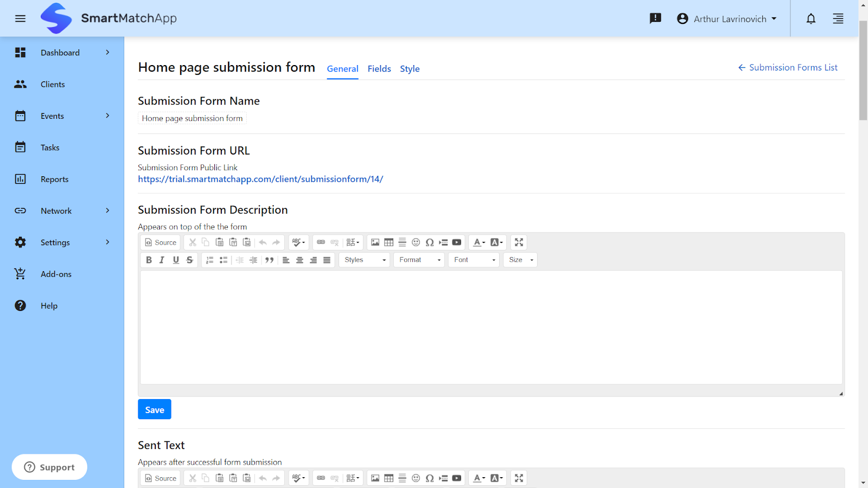Screen dimensions: 868x488
Task: Open the Format paragraph dropdown
Action: 418,260
